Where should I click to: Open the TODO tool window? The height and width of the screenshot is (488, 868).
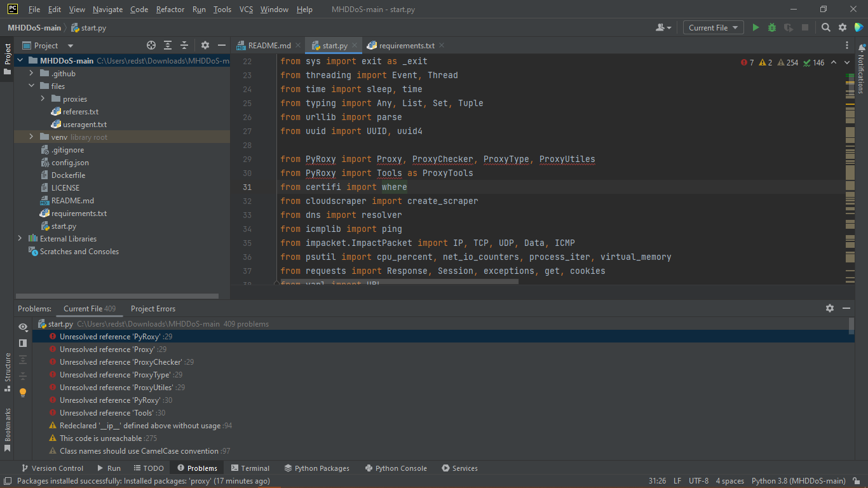tap(148, 468)
